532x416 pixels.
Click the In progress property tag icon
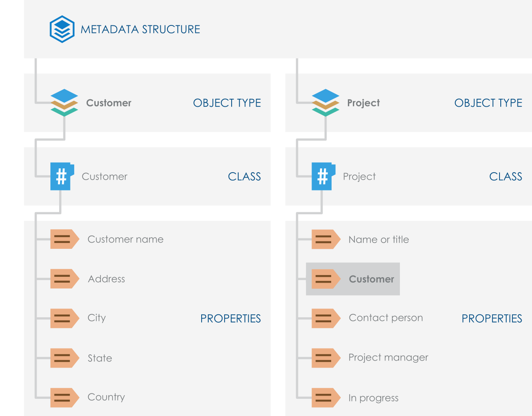tap(325, 398)
